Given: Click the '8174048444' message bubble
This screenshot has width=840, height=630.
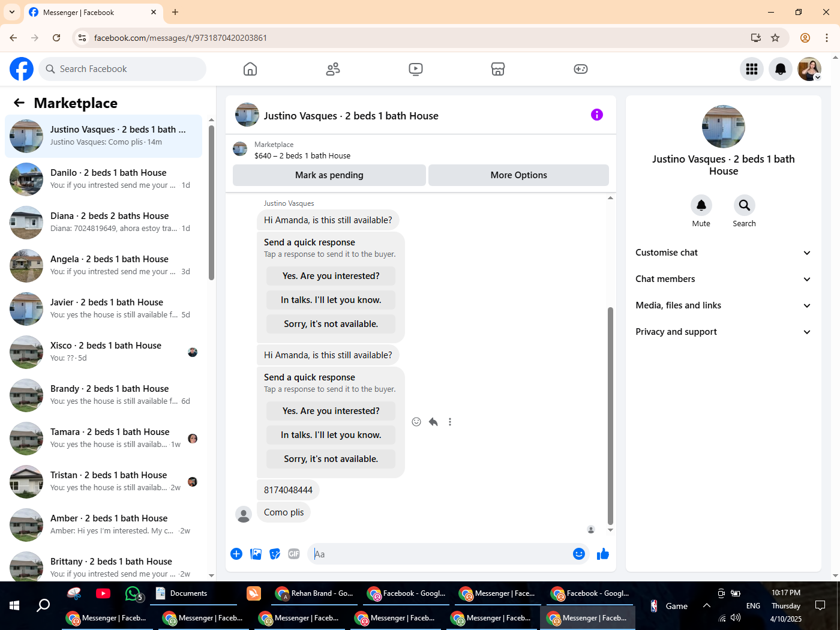Looking at the screenshot, I should coord(288,490).
